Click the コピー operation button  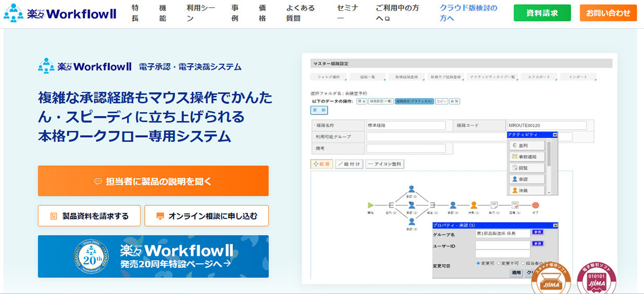click(441, 101)
